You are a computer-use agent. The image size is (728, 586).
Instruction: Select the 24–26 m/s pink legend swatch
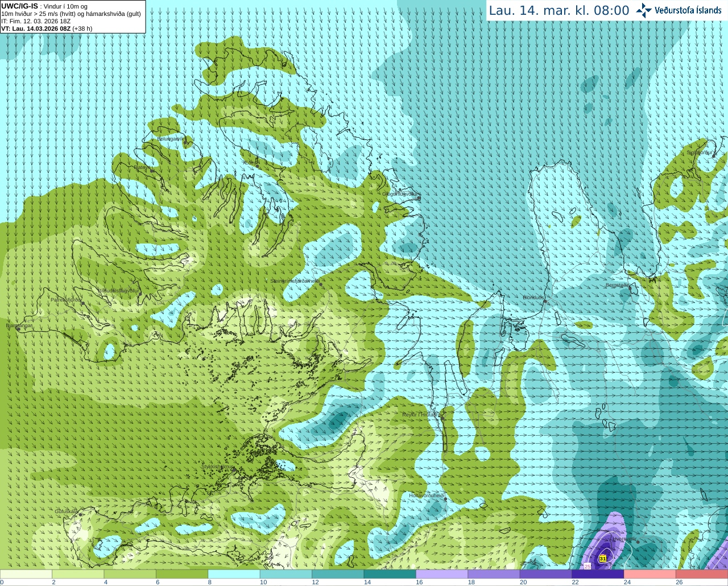[651, 574]
